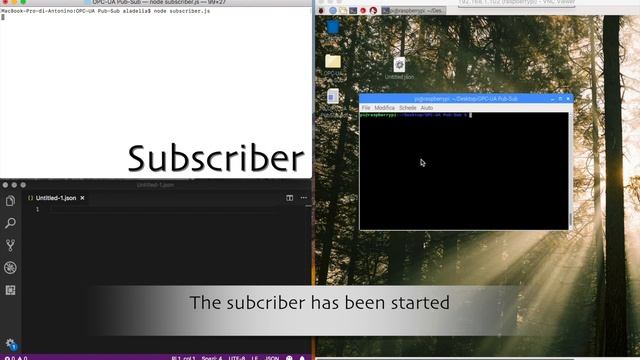Open the More Actions ellipsis in VS Code editor
This screenshot has height=360, width=640.
pos(304,198)
